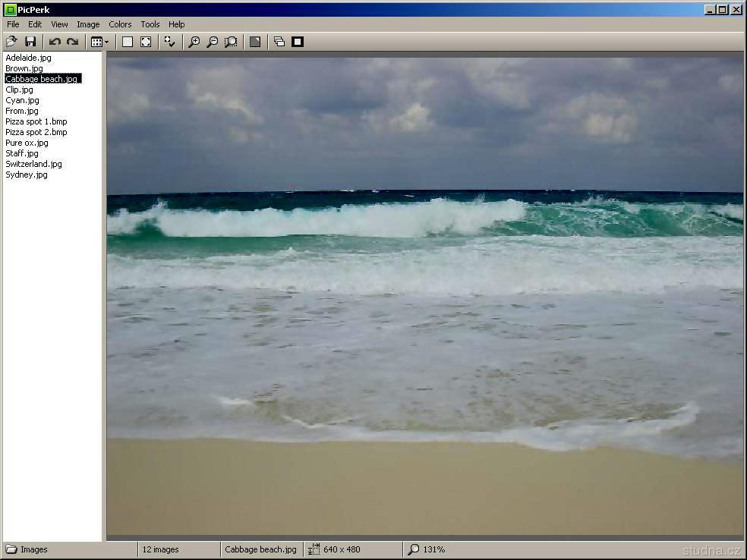The height and width of the screenshot is (560, 747).
Task: Open the Image menu
Action: [x=88, y=24]
